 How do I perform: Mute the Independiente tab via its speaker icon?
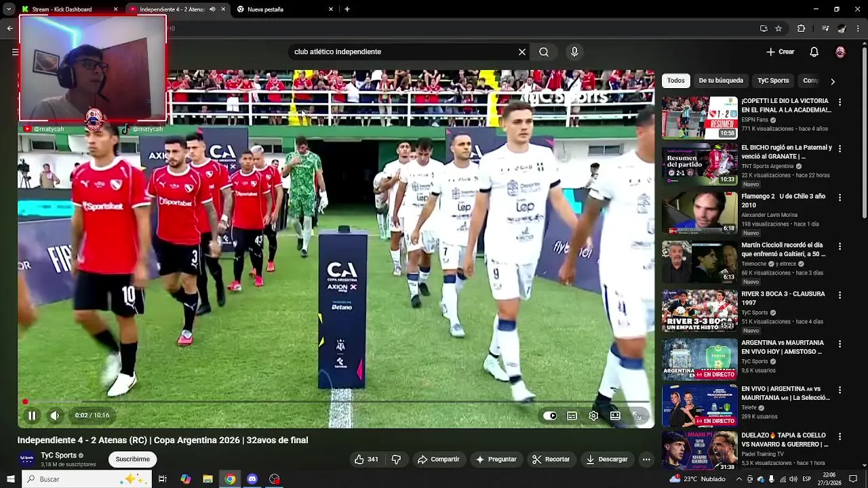point(213,9)
